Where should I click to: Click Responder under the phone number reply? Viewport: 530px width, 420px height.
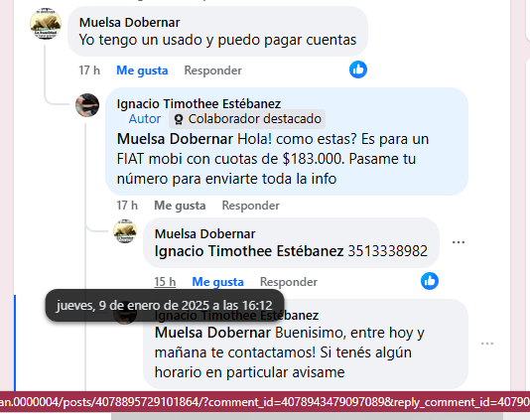(289, 282)
